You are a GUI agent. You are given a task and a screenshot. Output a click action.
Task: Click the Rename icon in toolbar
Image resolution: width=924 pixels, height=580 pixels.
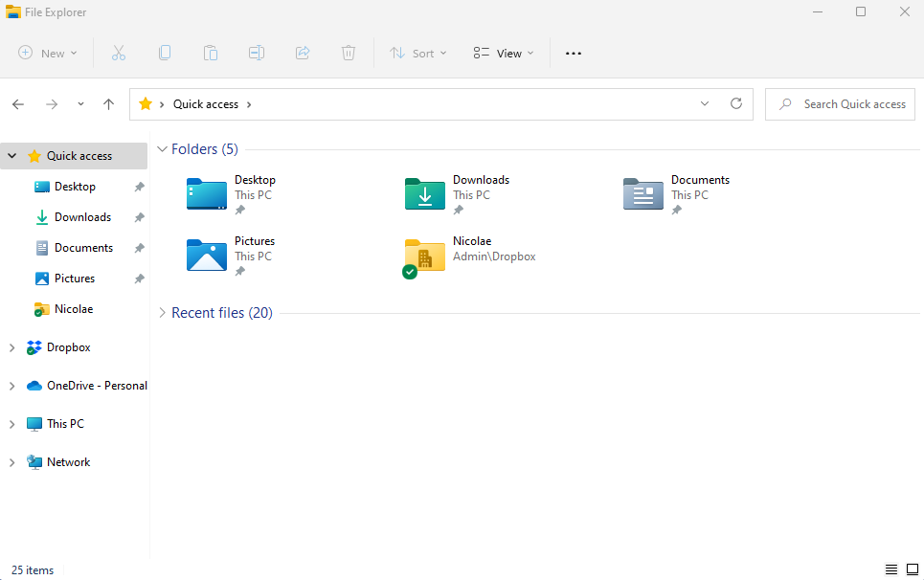[x=257, y=54]
